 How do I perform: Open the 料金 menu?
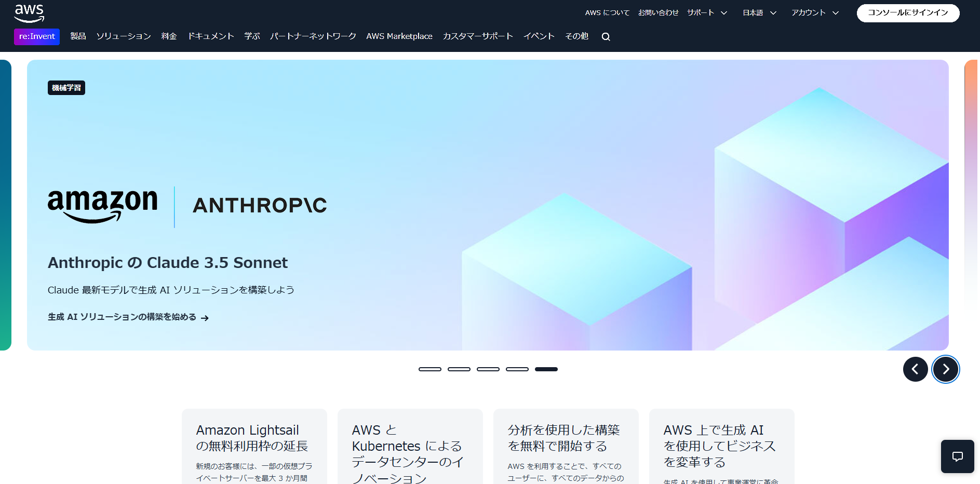tap(169, 36)
